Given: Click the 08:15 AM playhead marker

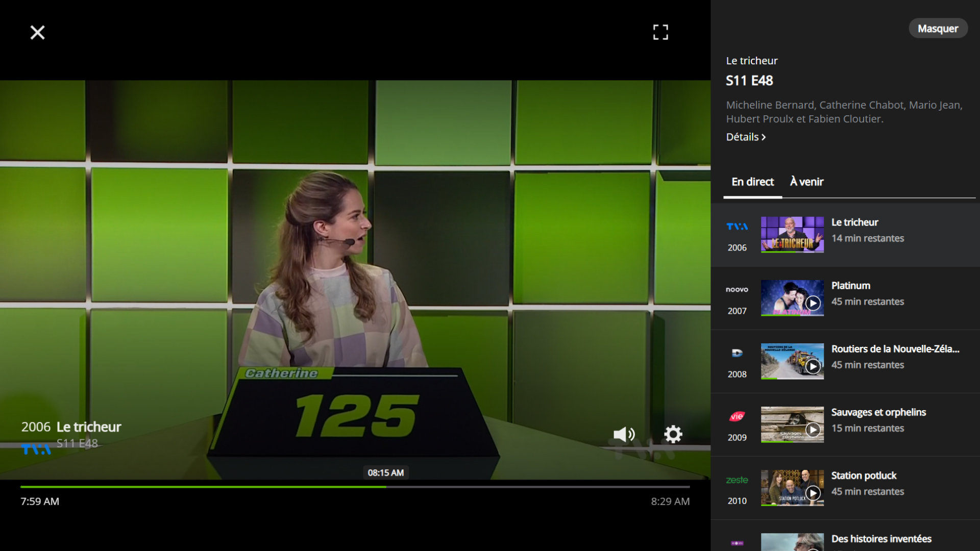Looking at the screenshot, I should (x=385, y=473).
